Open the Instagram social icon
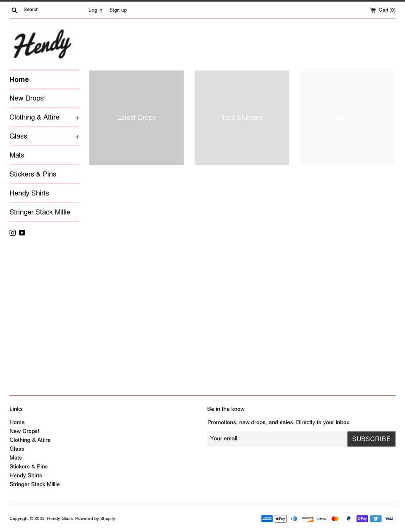 13,233
